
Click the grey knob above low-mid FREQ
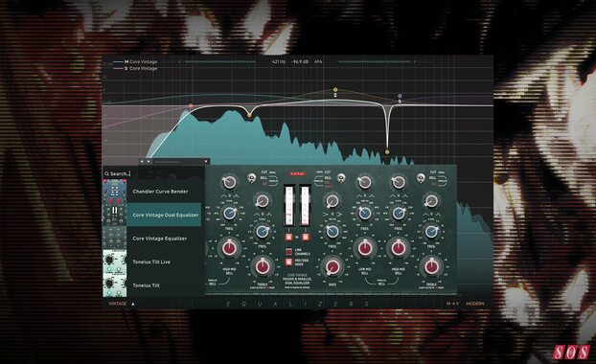click(364, 182)
